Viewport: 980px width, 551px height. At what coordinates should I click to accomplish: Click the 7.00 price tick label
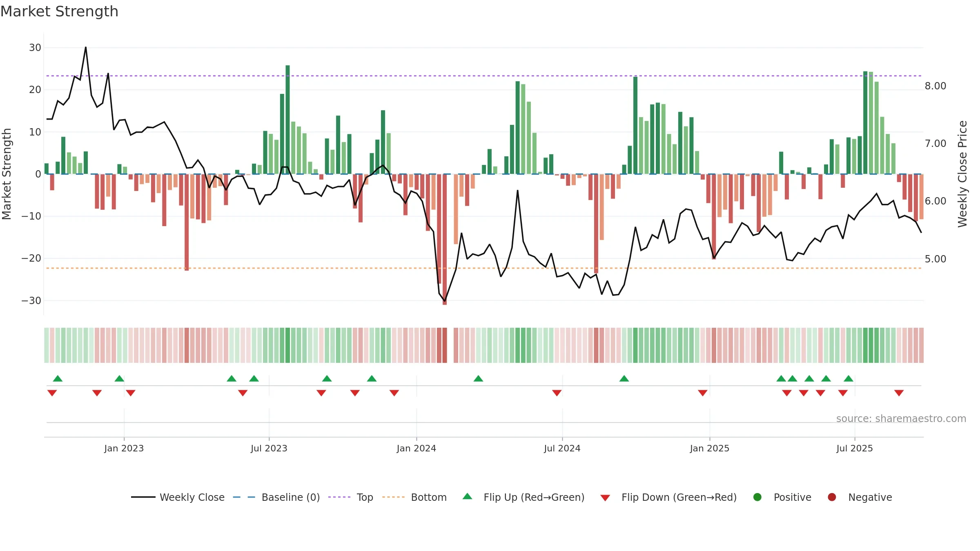tap(935, 143)
